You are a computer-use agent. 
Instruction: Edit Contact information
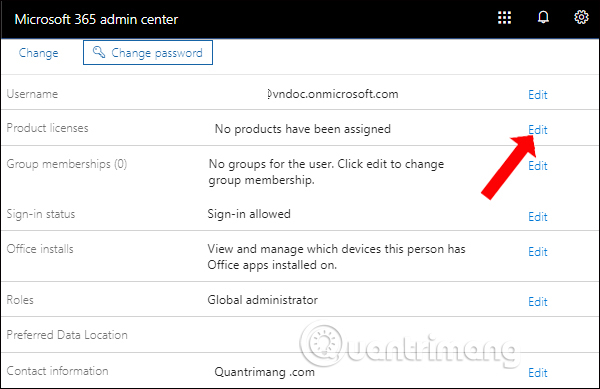pos(538,373)
